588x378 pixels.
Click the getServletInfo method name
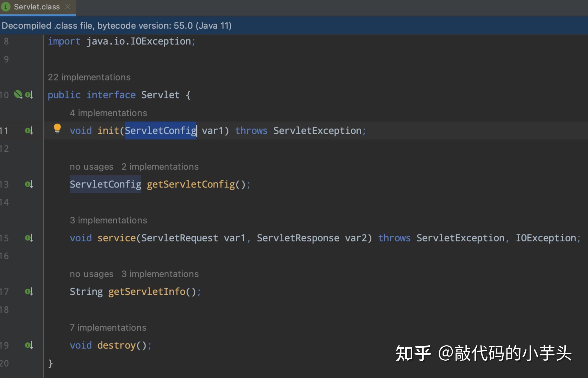147,292
